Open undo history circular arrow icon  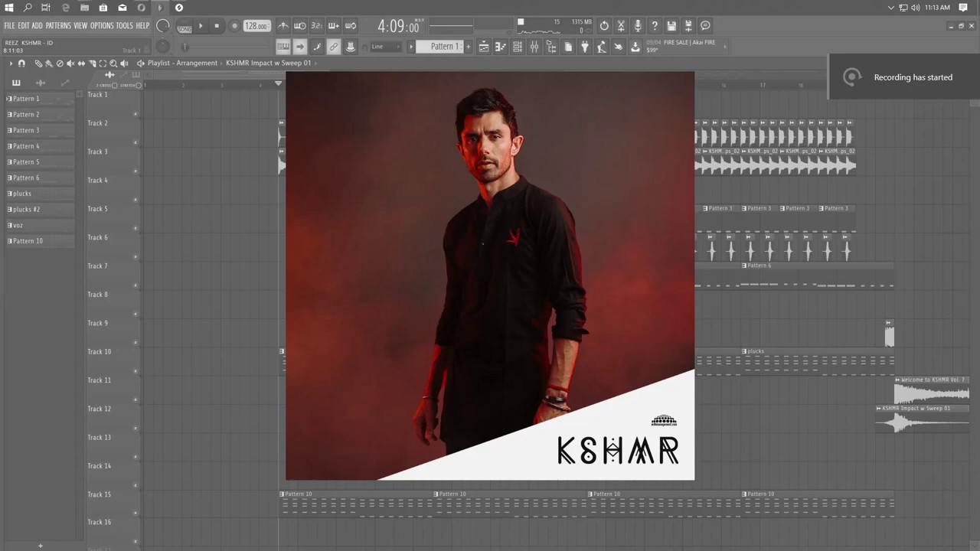pos(604,26)
